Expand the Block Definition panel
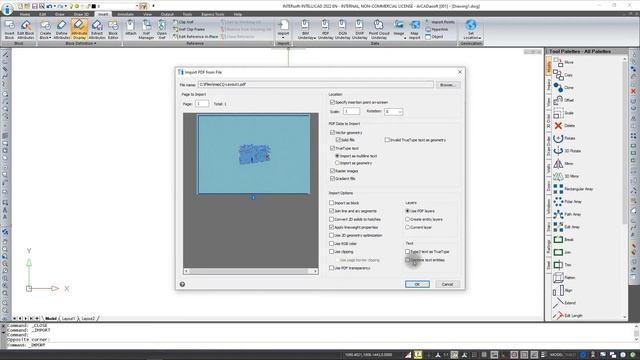Screen dimensions: 640x360 80,43
